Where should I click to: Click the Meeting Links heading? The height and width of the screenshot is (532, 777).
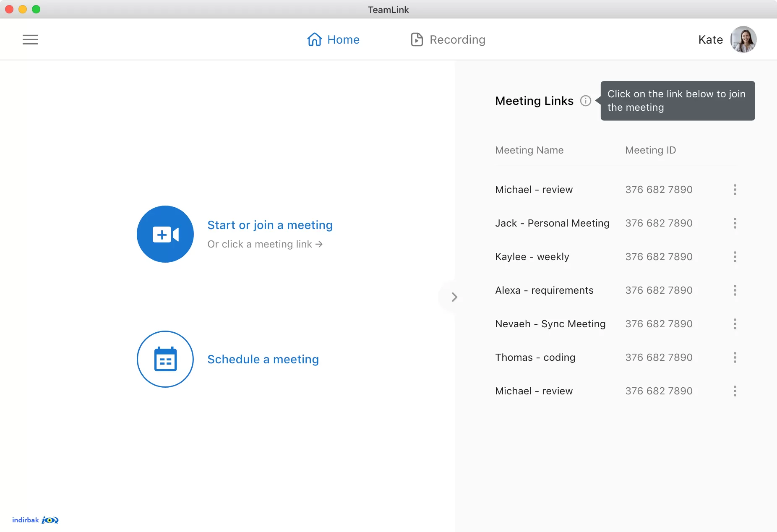[x=534, y=101]
